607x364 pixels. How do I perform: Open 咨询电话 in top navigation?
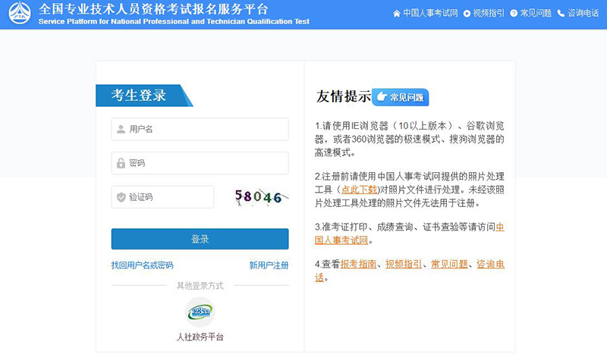583,14
